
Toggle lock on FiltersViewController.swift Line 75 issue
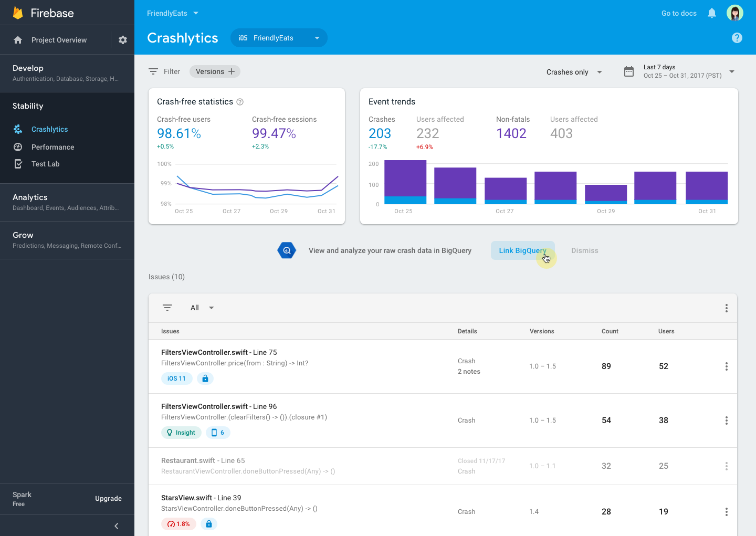pos(205,378)
